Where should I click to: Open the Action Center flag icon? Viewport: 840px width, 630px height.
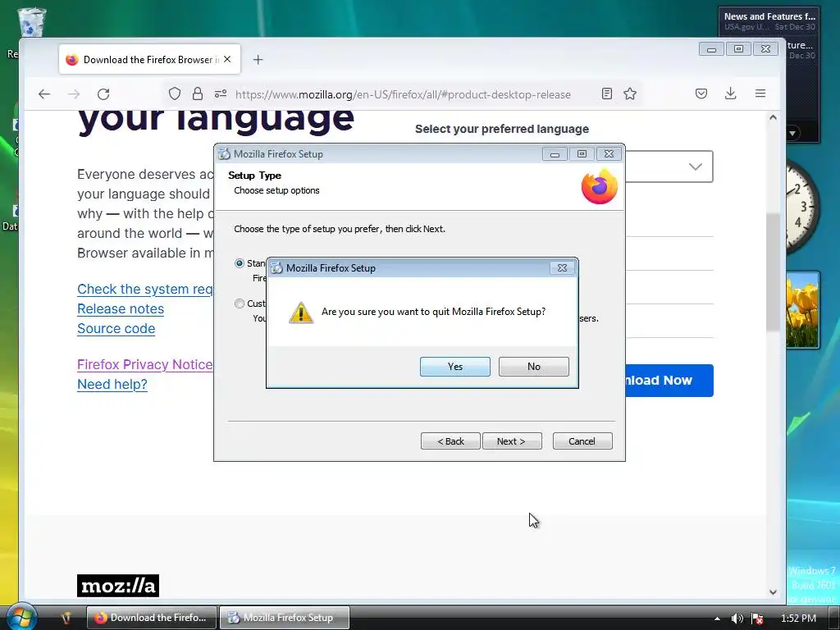[x=757, y=619]
